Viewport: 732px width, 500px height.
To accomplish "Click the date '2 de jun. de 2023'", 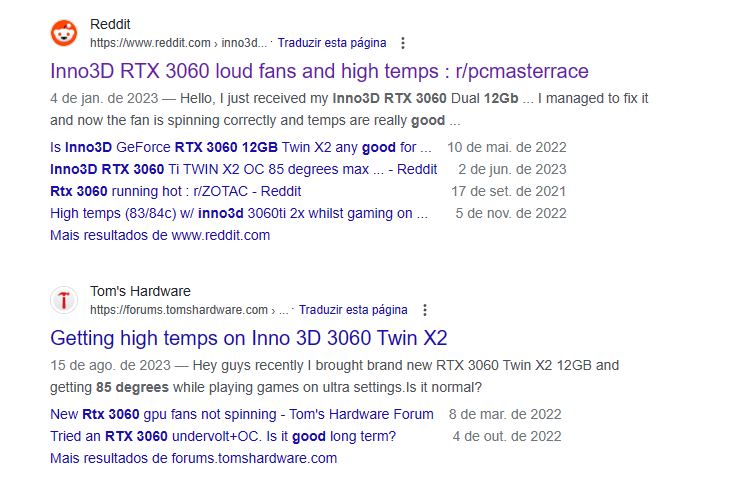I will [512, 169].
